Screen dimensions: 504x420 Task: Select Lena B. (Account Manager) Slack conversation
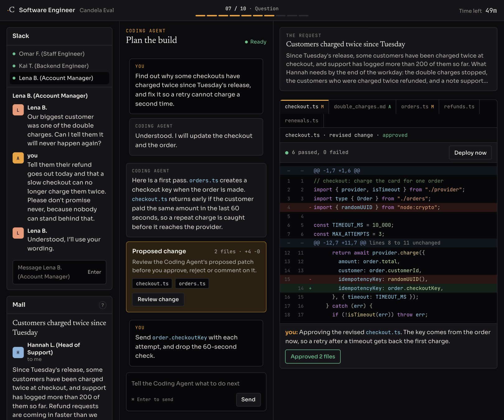pyautogui.click(x=59, y=78)
